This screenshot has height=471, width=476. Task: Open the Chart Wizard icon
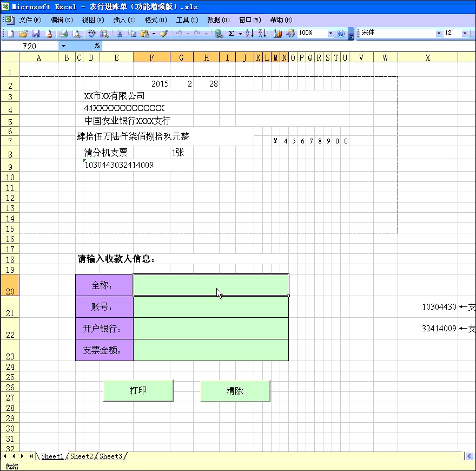[278, 34]
